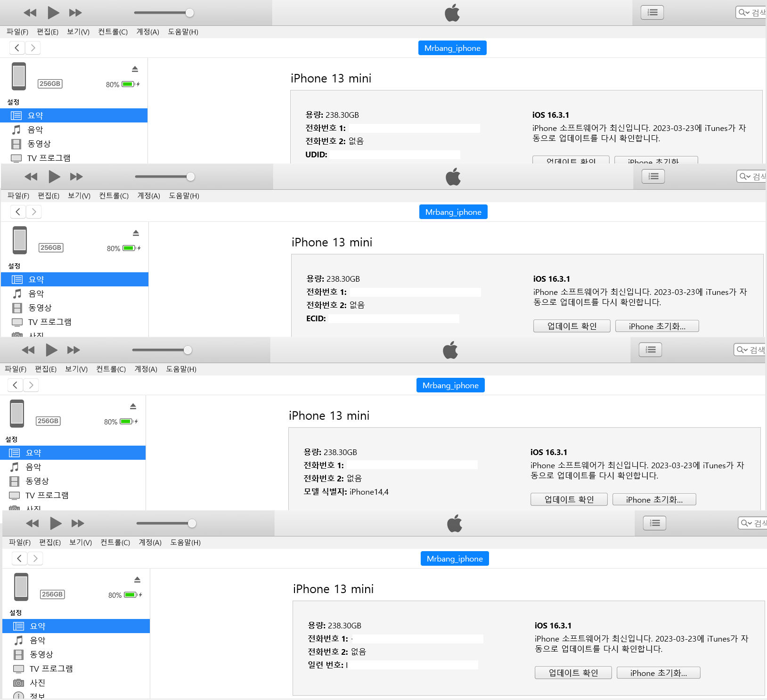767x700 pixels.
Task: Open 계정(A) menu in the 모델 식별자 window
Action: click(146, 369)
